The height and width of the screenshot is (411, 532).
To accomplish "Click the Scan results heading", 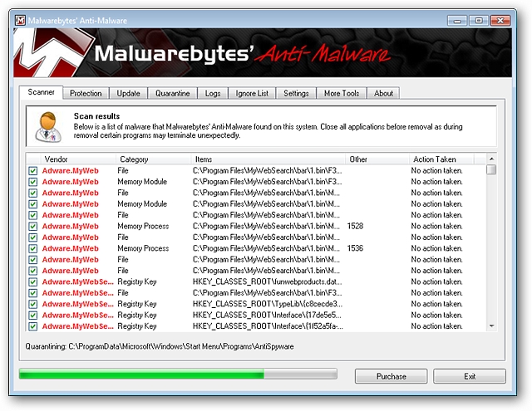I will (97, 116).
